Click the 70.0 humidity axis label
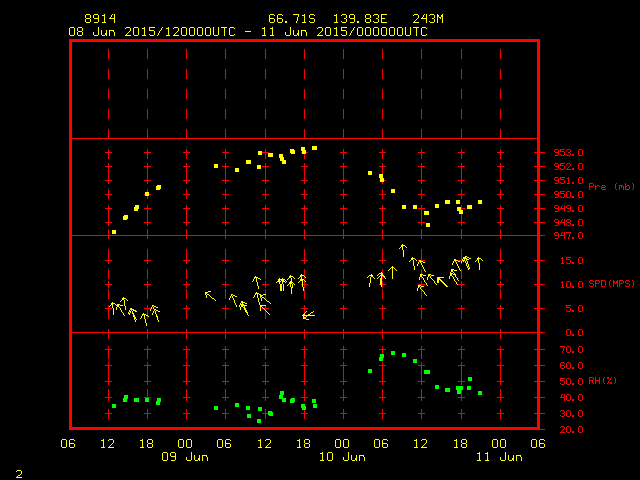Viewport: 640px width, 480px height. point(571,350)
